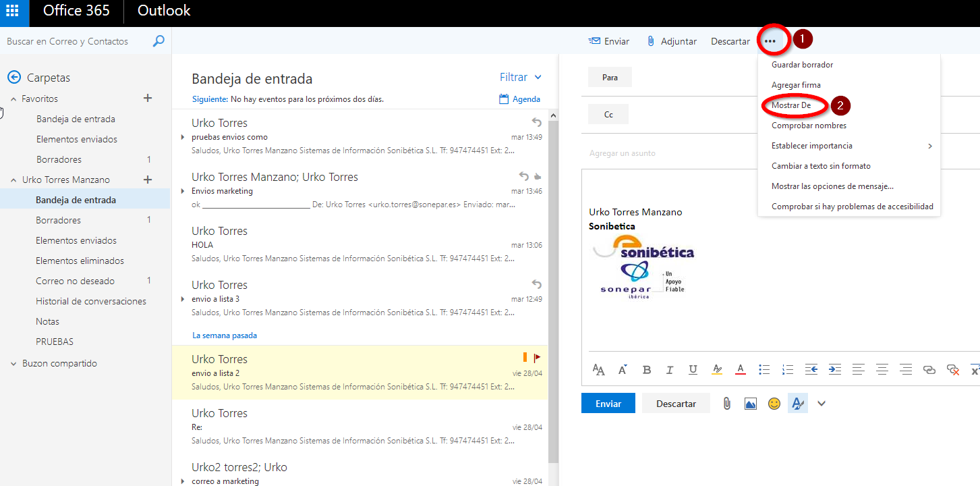Click the Cc recipients button

608,114
